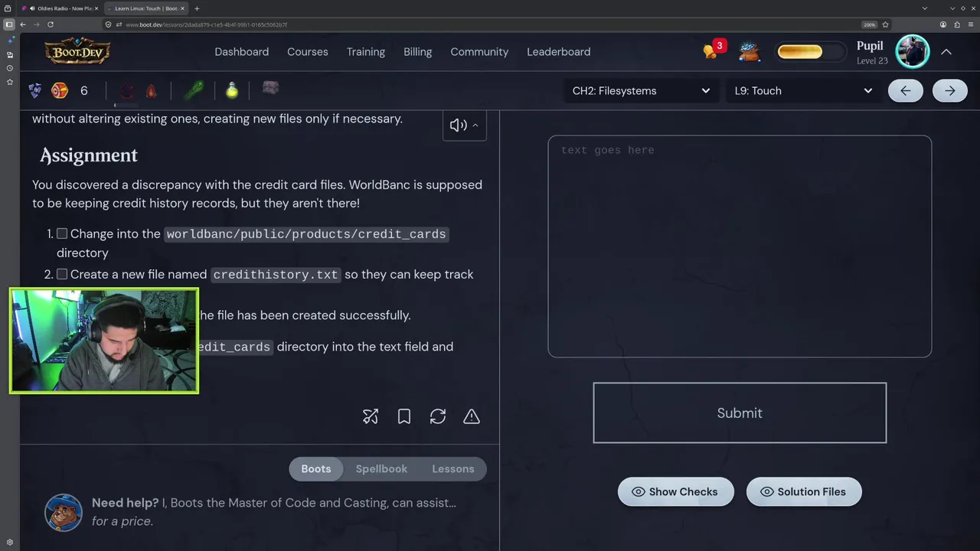Viewport: 980px width, 551px height.
Task: Click the refresh/reset lesson icon
Action: 438,416
